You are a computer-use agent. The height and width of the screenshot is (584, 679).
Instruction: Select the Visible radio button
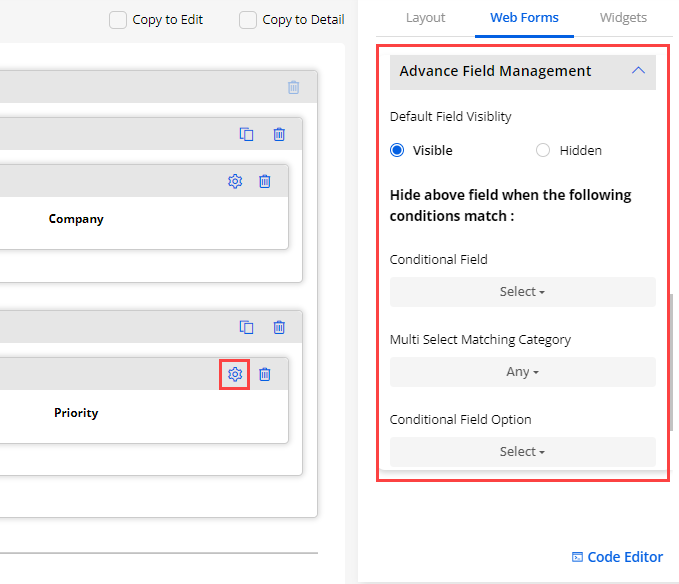pyautogui.click(x=398, y=151)
